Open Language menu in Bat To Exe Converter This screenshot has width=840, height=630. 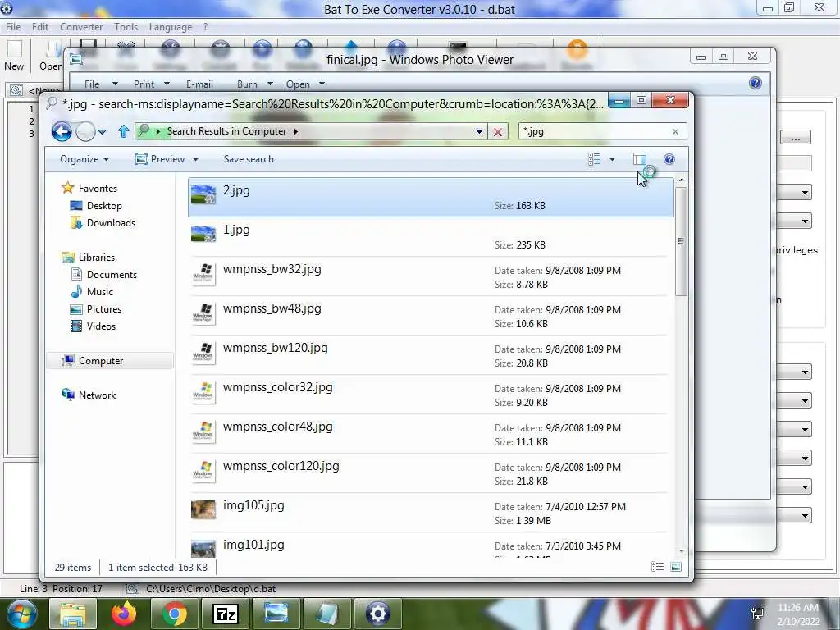coord(171,27)
